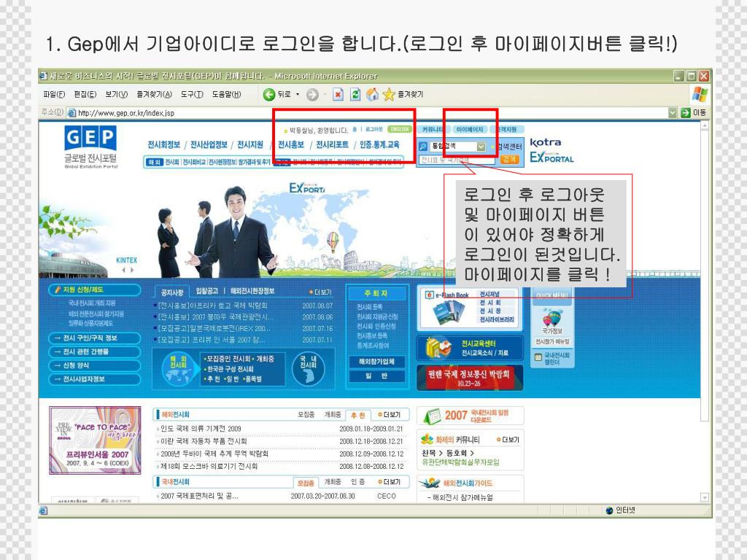The image size is (747, 560).
Task: Click the KINTEX left arrow
Action: pyautogui.click(x=123, y=270)
